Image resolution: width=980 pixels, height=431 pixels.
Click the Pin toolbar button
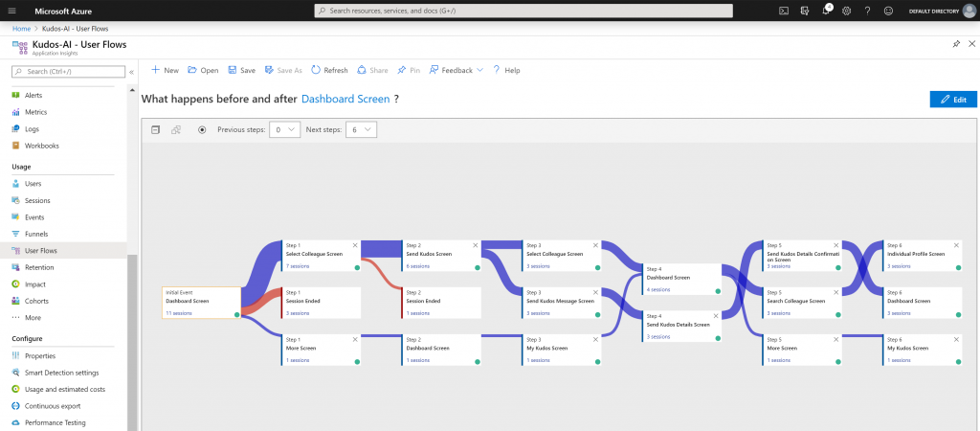point(408,70)
